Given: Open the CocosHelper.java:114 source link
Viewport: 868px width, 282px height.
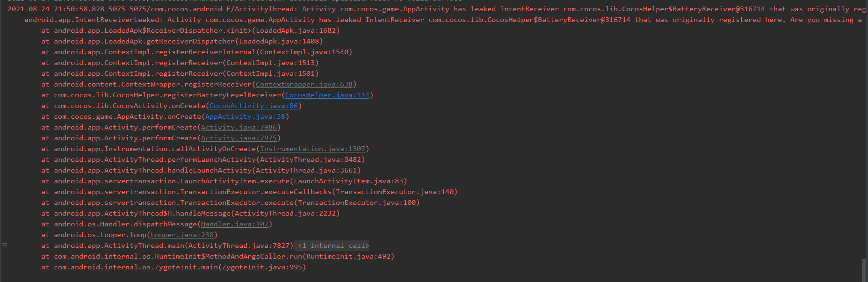Looking at the screenshot, I should pos(327,95).
